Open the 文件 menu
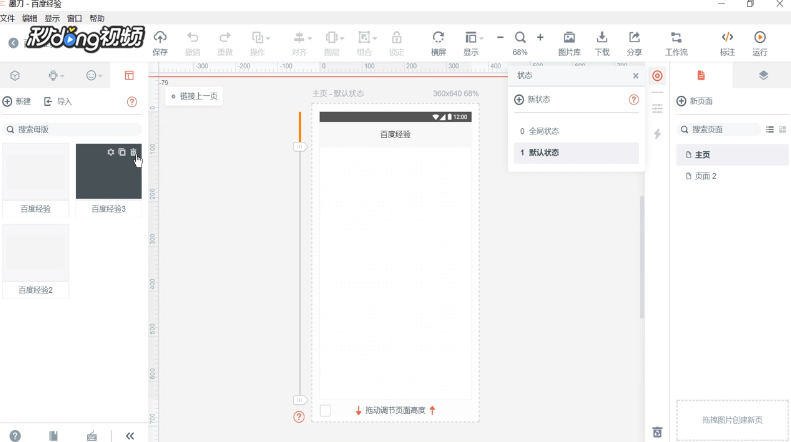 7,18
